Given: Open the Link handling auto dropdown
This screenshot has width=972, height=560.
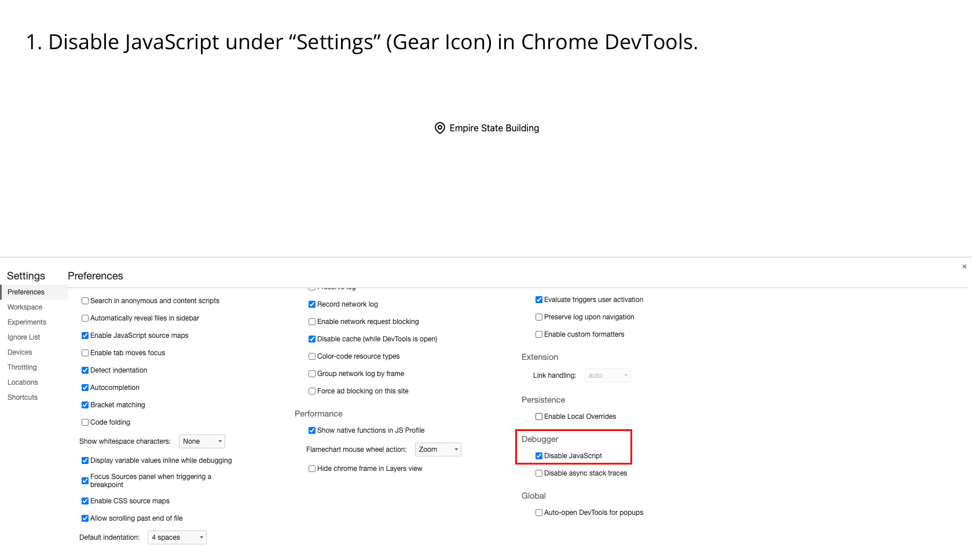Looking at the screenshot, I should click(608, 375).
